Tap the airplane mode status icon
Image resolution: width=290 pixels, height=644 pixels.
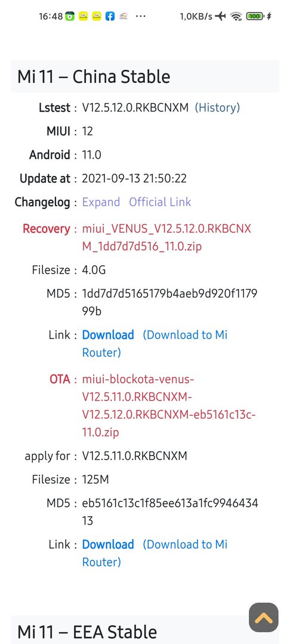point(221,17)
